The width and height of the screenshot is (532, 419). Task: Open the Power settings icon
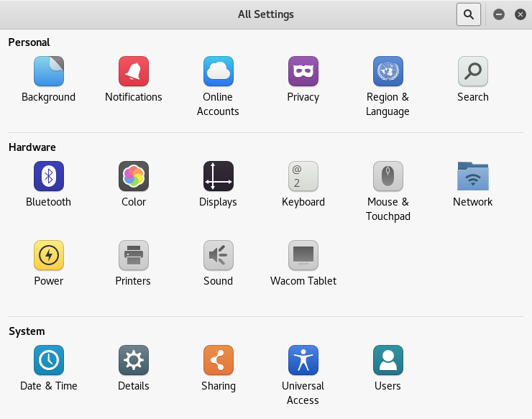point(48,255)
